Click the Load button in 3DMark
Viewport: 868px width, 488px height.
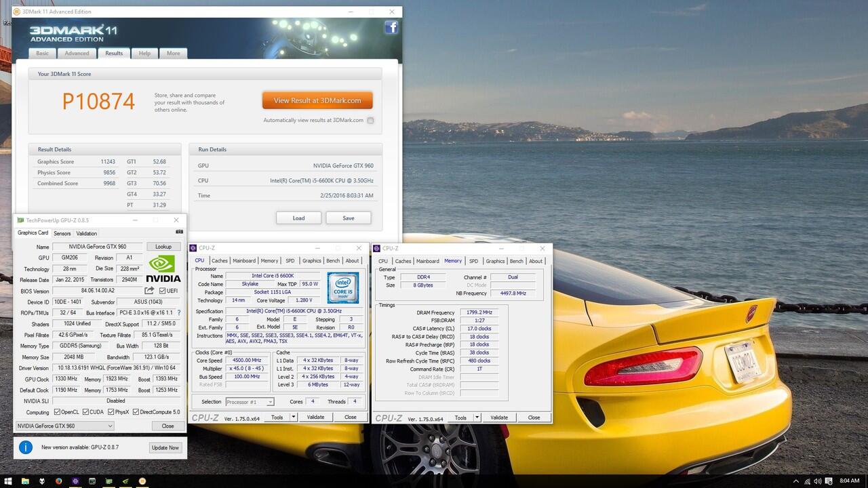pos(298,218)
